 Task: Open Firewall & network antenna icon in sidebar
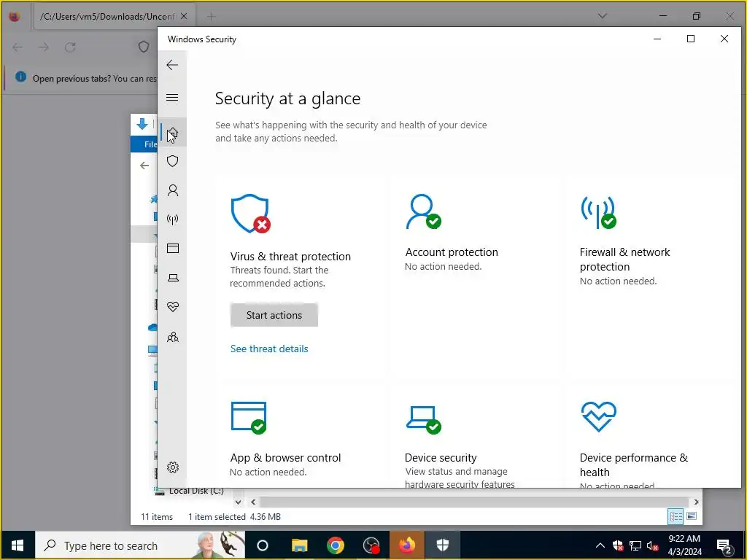click(172, 219)
